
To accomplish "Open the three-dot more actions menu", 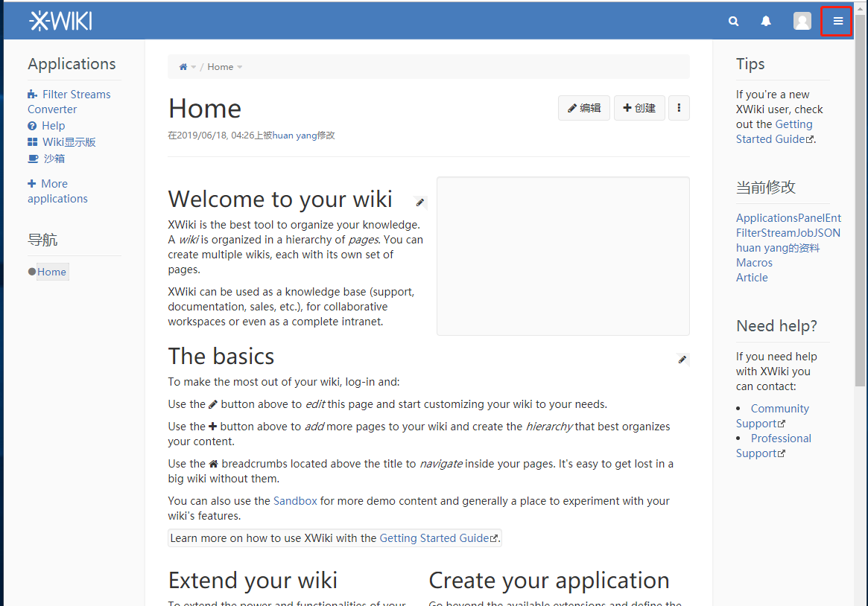I will [679, 108].
